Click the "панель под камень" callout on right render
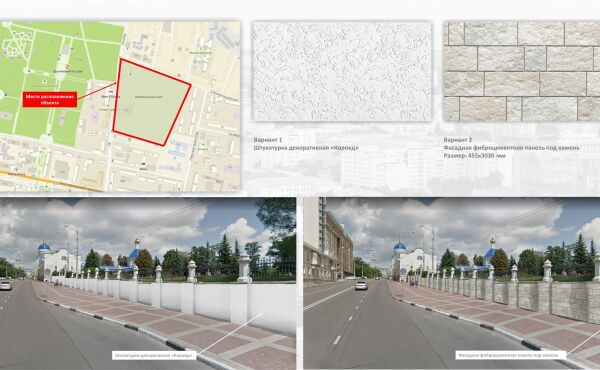600x370 pixels. (x=510, y=355)
